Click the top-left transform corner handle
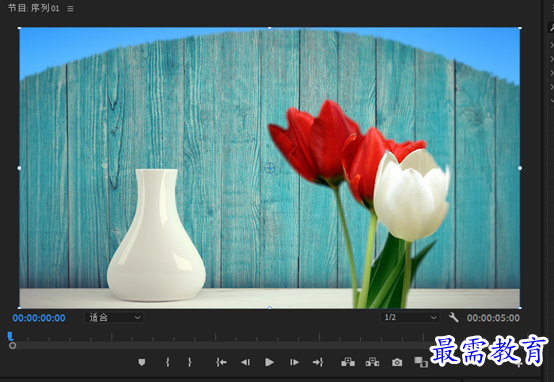The image size is (554, 382). coord(19,28)
